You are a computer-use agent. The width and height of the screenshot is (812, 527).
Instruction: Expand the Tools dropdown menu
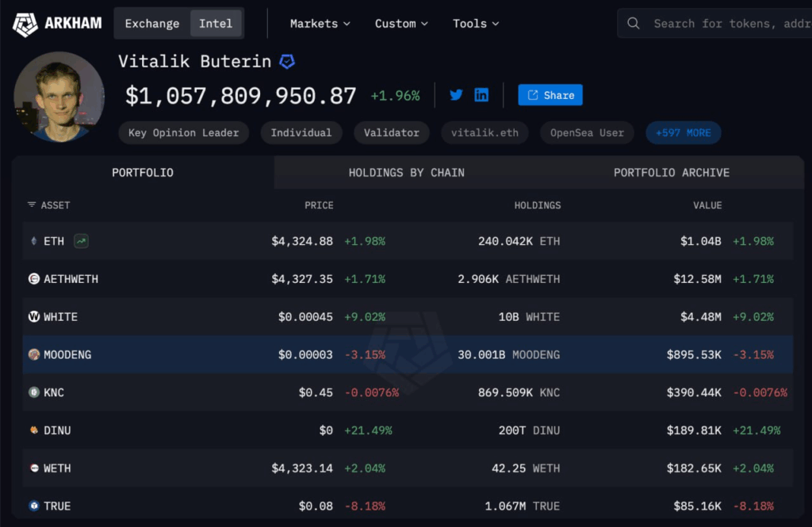(476, 24)
